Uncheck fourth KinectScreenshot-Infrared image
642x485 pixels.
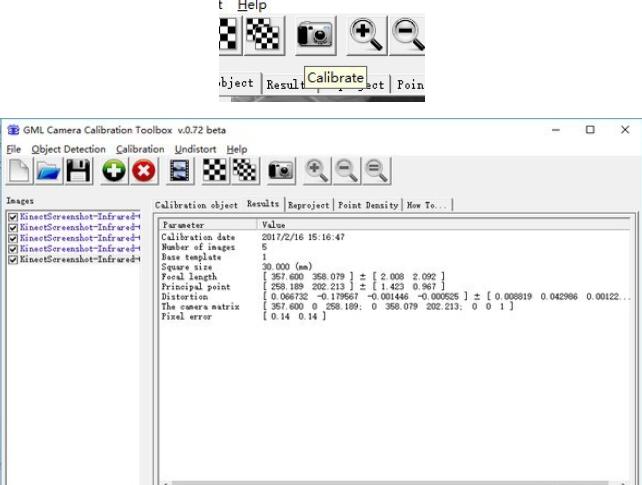click(13, 249)
